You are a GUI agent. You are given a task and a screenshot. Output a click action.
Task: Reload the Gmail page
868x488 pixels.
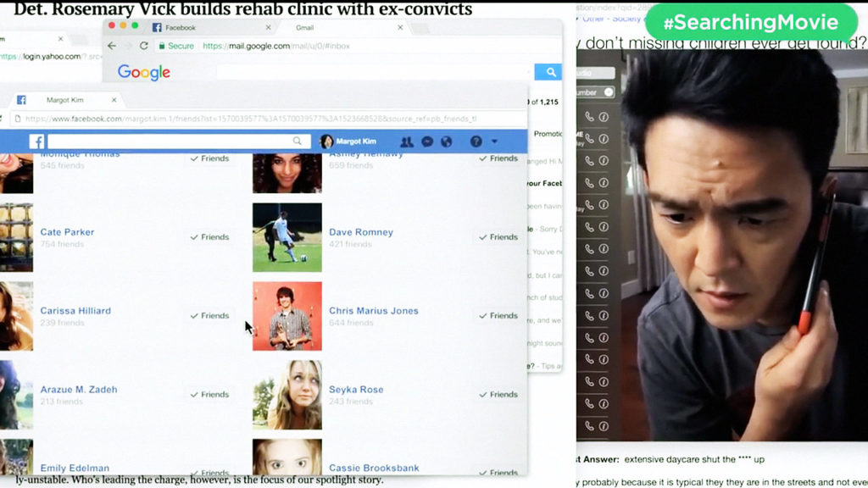pyautogui.click(x=144, y=46)
